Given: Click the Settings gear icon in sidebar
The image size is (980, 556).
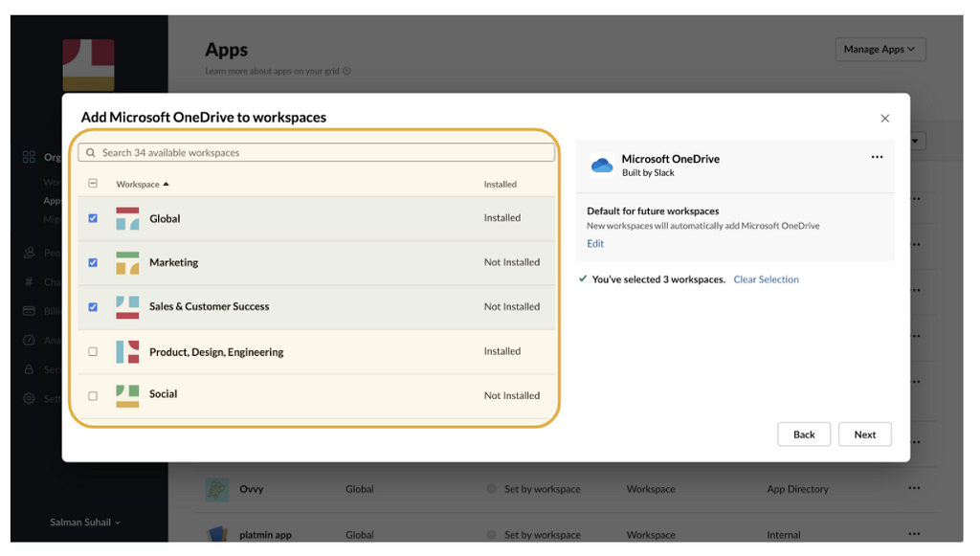Looking at the screenshot, I should click(x=29, y=398).
